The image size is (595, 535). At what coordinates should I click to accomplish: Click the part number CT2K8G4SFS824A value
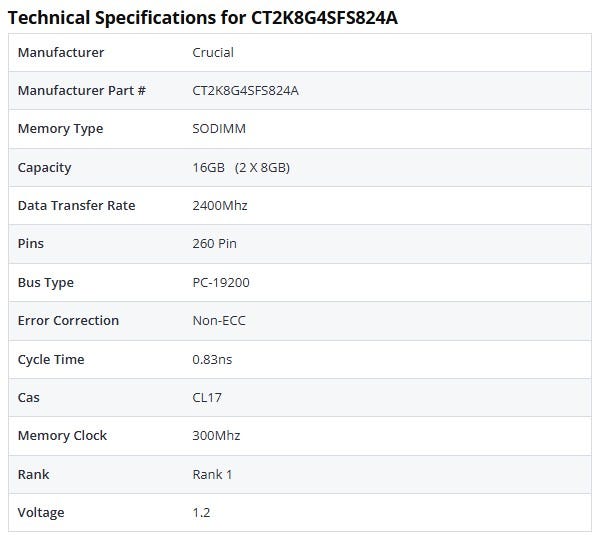coord(246,91)
